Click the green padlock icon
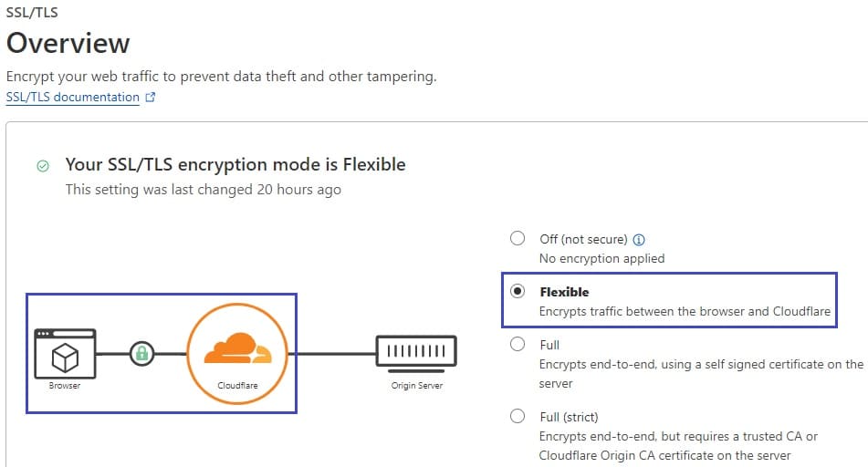This screenshot has height=467, width=868. point(141,354)
